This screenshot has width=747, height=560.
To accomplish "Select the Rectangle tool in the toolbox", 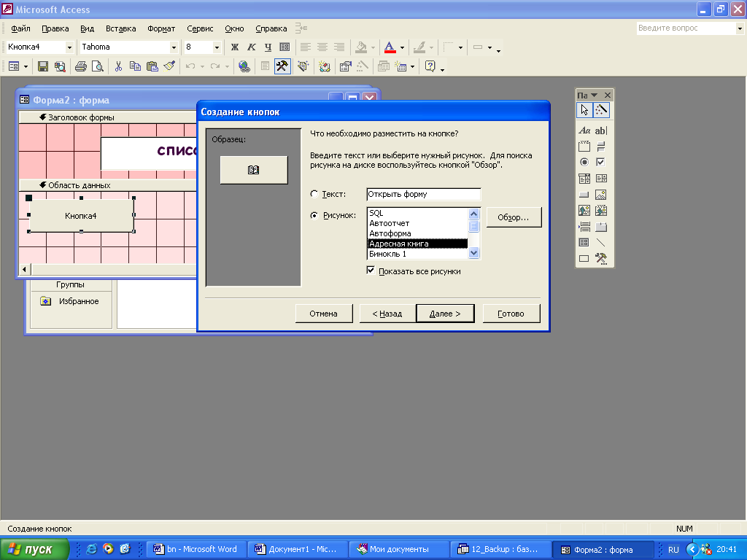I will coord(584,259).
